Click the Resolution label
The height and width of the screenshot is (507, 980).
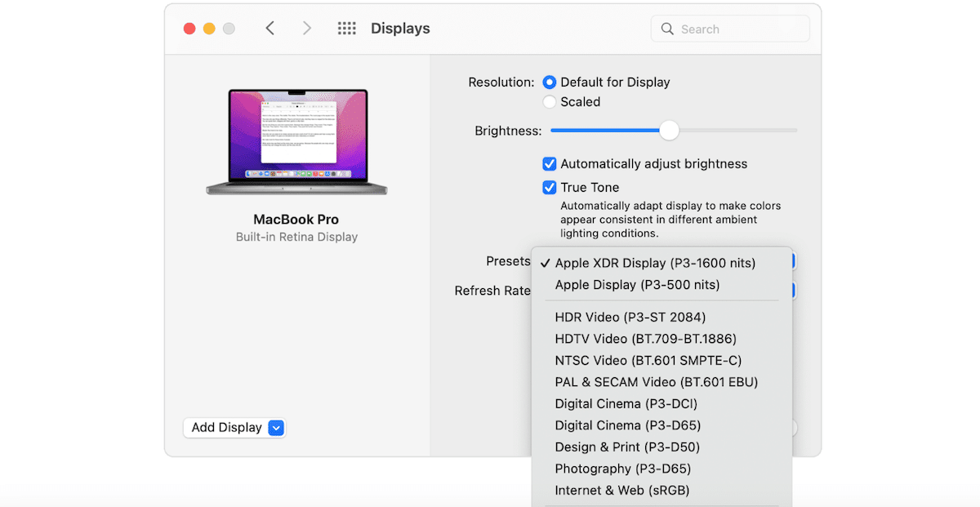[501, 82]
